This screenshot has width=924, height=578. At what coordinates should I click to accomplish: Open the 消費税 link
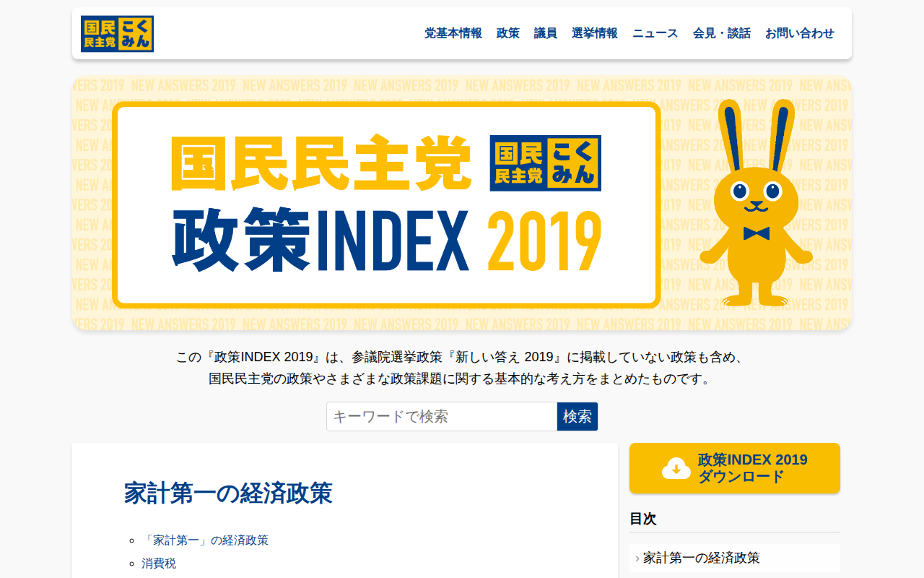point(159,564)
